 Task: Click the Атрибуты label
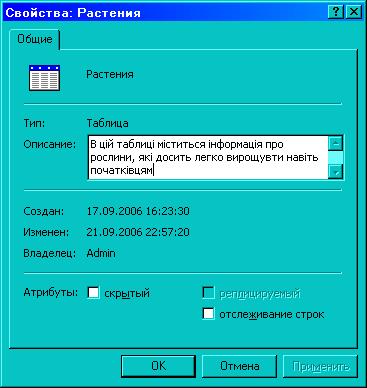point(51,293)
